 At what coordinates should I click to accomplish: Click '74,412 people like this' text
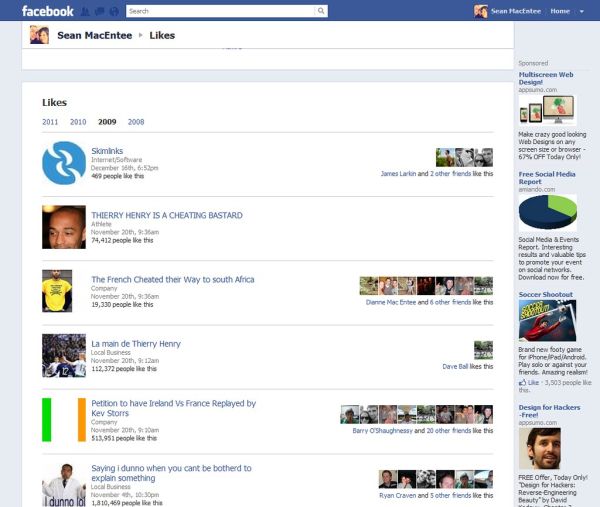coord(122,240)
